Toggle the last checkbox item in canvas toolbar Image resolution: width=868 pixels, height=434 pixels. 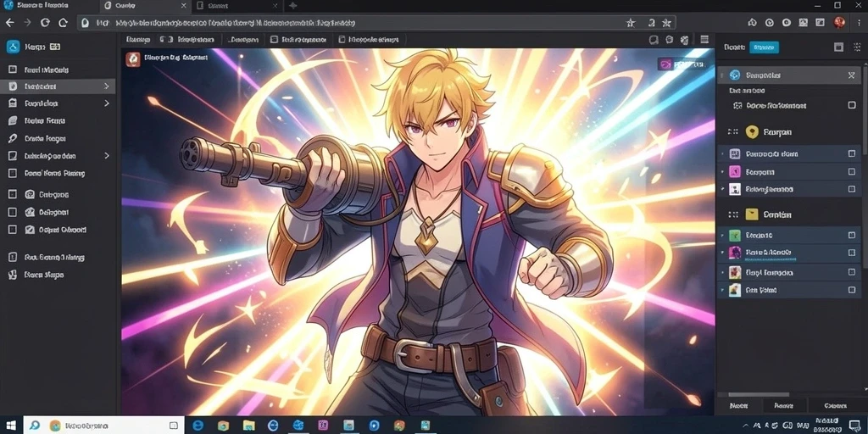coord(342,40)
